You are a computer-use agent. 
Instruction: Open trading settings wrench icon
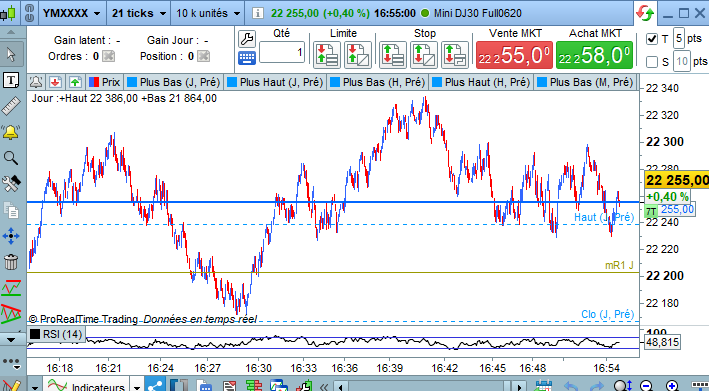247,39
